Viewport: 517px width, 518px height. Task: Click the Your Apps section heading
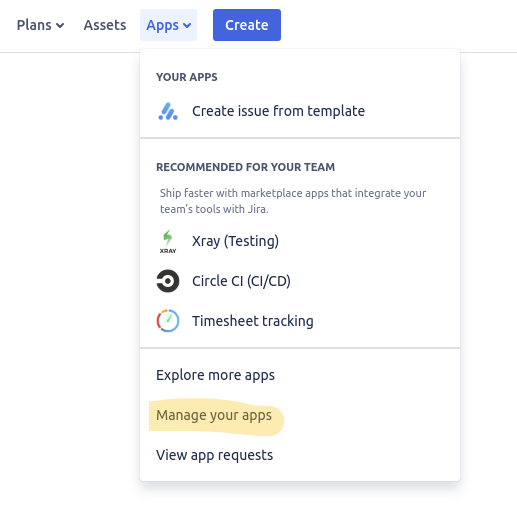pyautogui.click(x=187, y=77)
